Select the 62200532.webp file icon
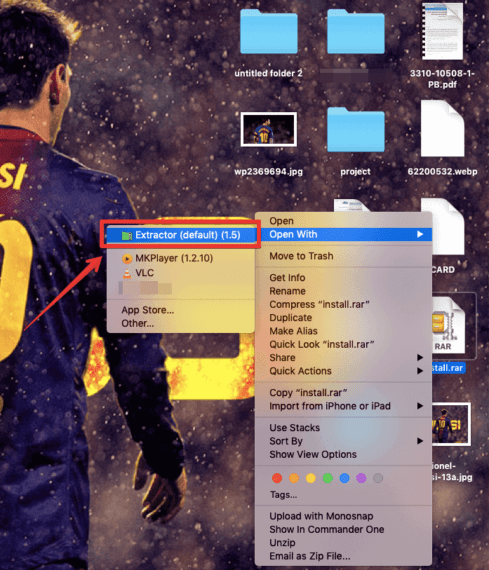 [442, 129]
